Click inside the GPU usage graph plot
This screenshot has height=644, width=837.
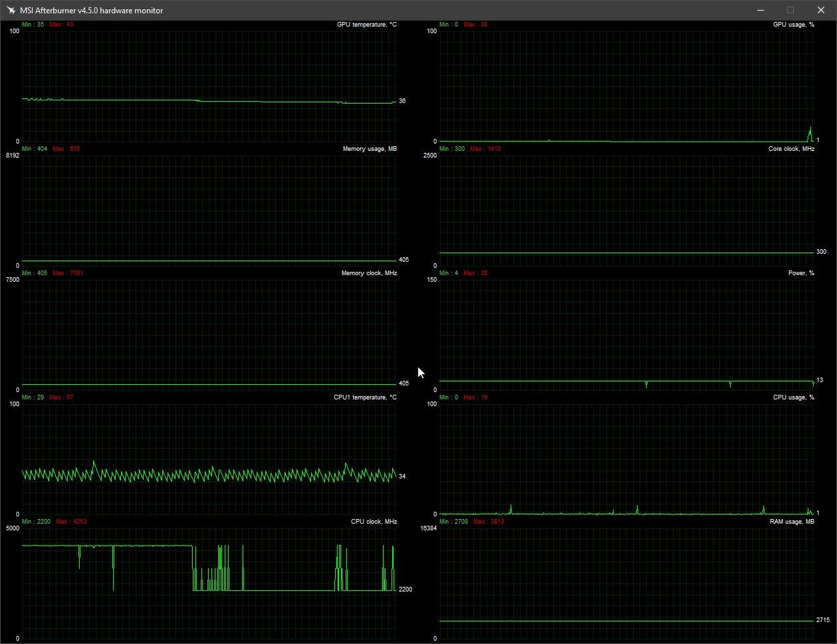(626, 85)
